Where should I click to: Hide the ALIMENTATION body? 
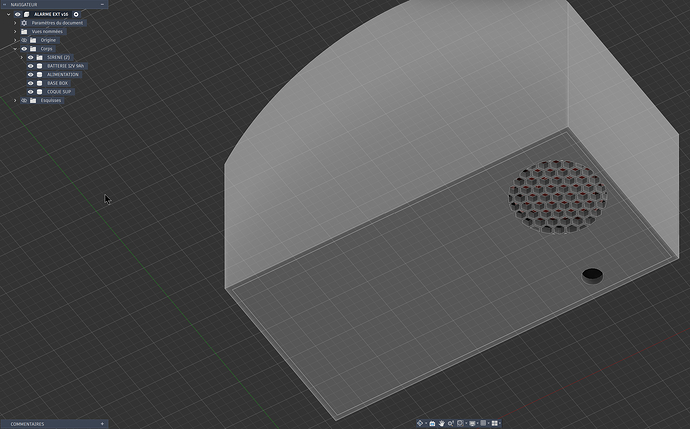tap(30, 74)
